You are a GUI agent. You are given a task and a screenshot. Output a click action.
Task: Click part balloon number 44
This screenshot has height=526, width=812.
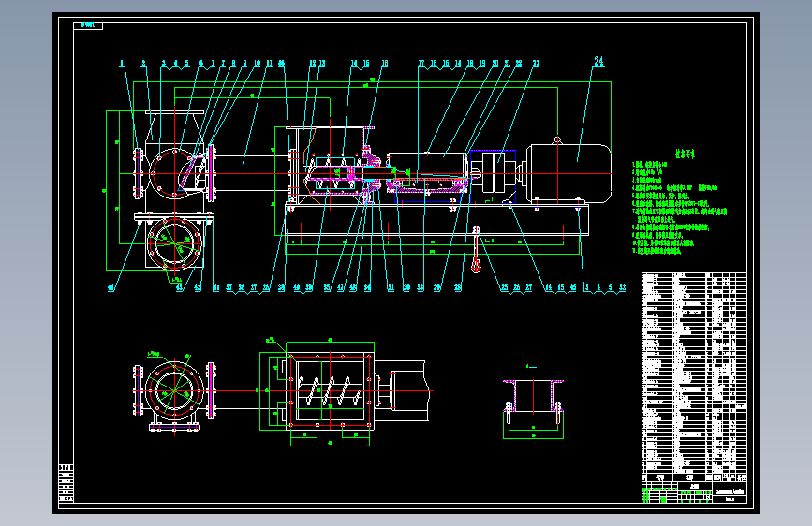111,287
